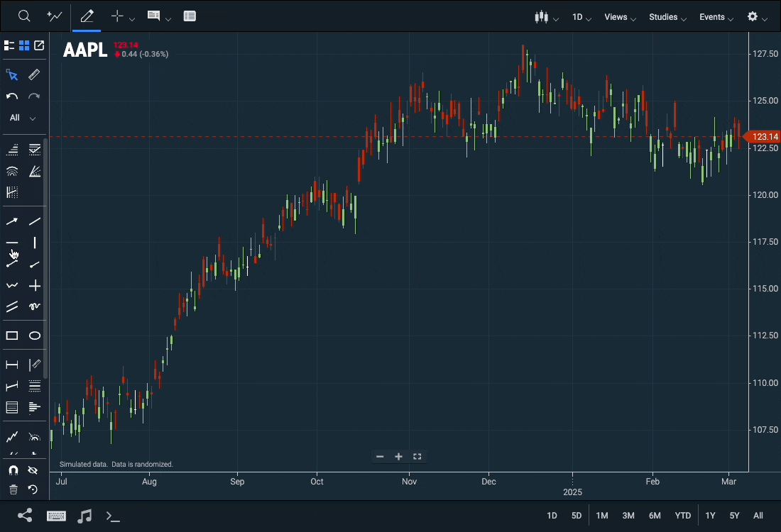Toggle the music note sonification icon
Image resolution: width=781 pixels, height=532 pixels.
(84, 516)
